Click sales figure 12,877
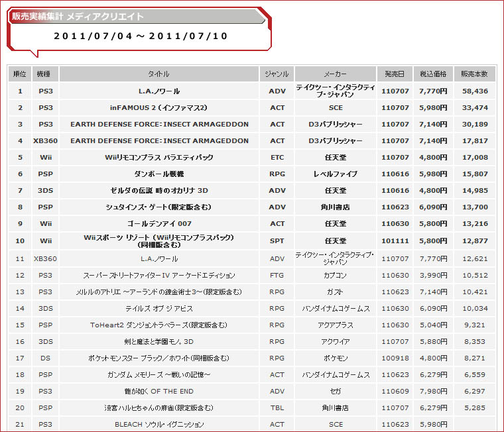The image size is (504, 432). click(x=475, y=241)
